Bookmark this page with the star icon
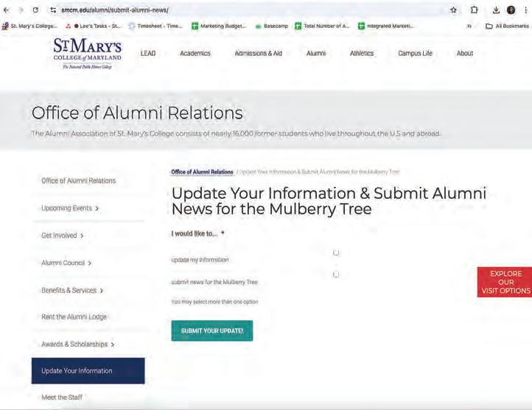The height and width of the screenshot is (410, 532). point(453,10)
